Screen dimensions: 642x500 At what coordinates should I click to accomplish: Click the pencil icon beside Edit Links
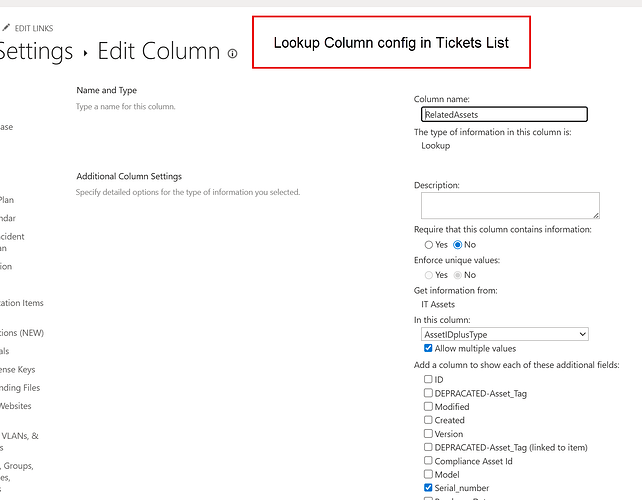click(6, 27)
